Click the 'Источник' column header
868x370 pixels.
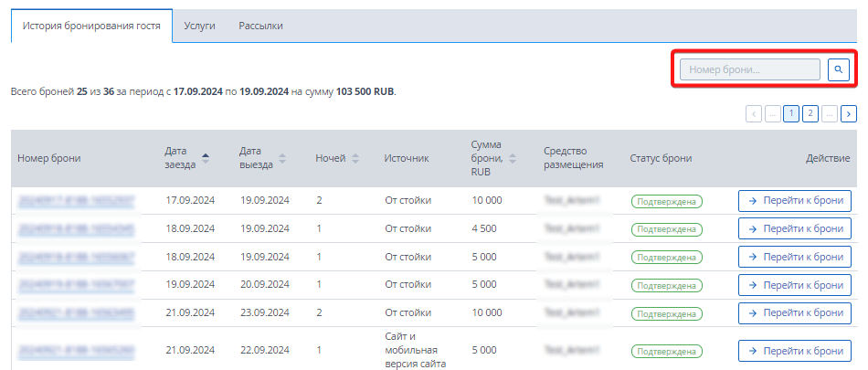click(407, 158)
